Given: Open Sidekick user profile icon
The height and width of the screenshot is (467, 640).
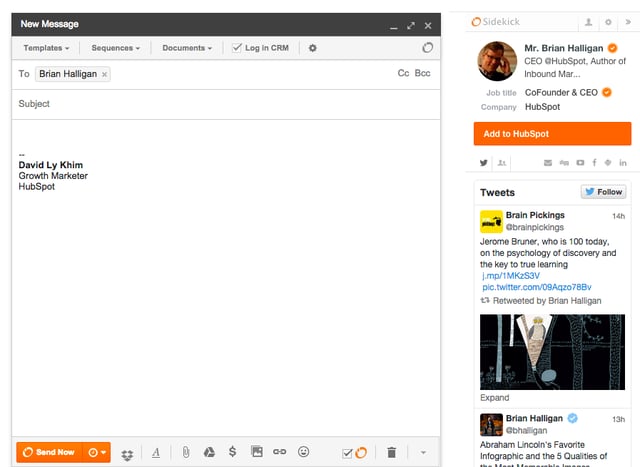Looking at the screenshot, I should point(588,22).
